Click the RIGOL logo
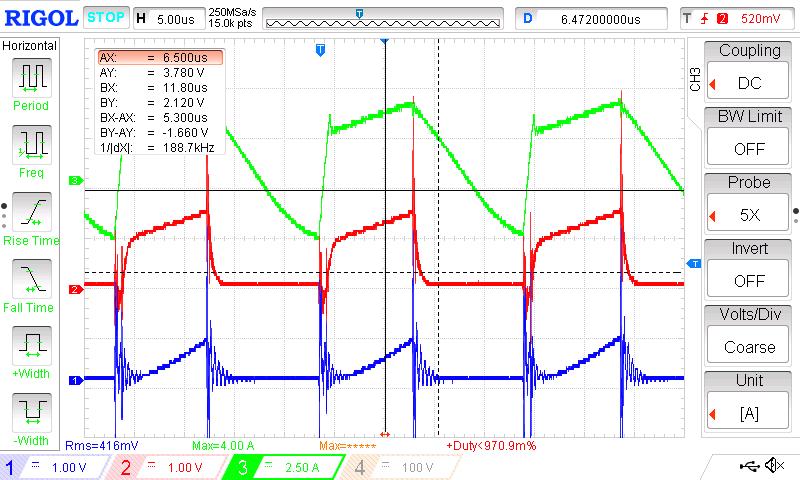 (41, 18)
